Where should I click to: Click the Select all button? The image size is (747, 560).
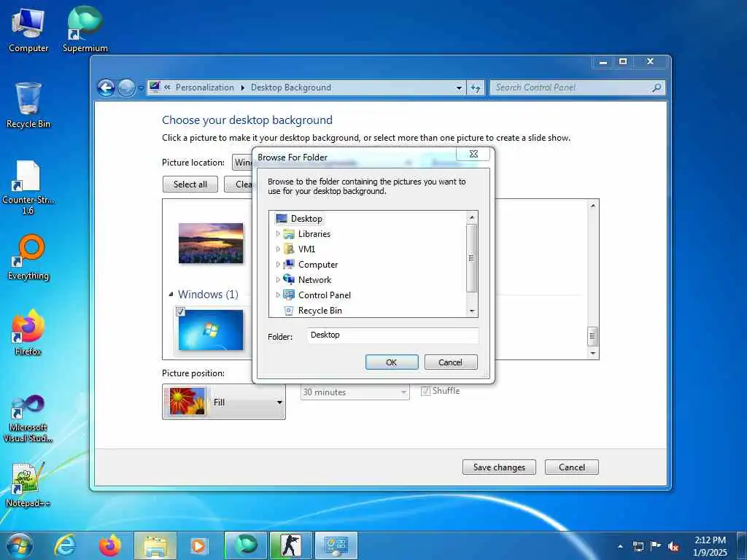(190, 184)
